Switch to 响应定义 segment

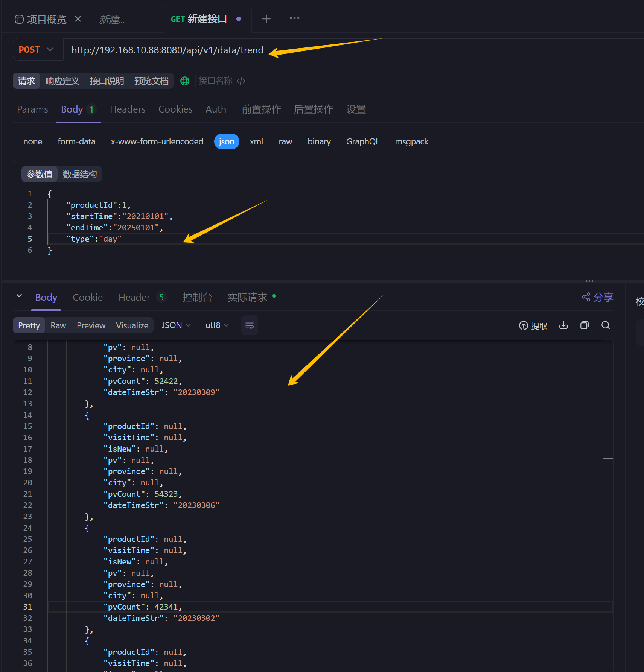pos(62,81)
